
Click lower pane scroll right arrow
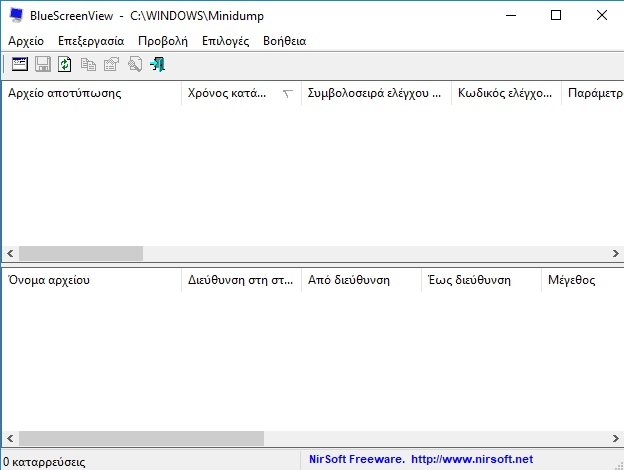pyautogui.click(x=616, y=439)
